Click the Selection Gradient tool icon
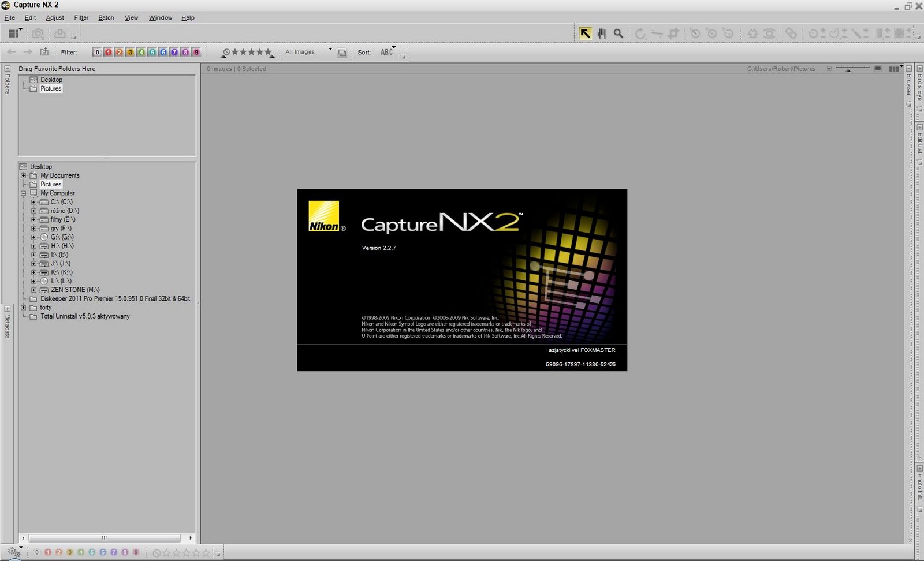 click(880, 33)
